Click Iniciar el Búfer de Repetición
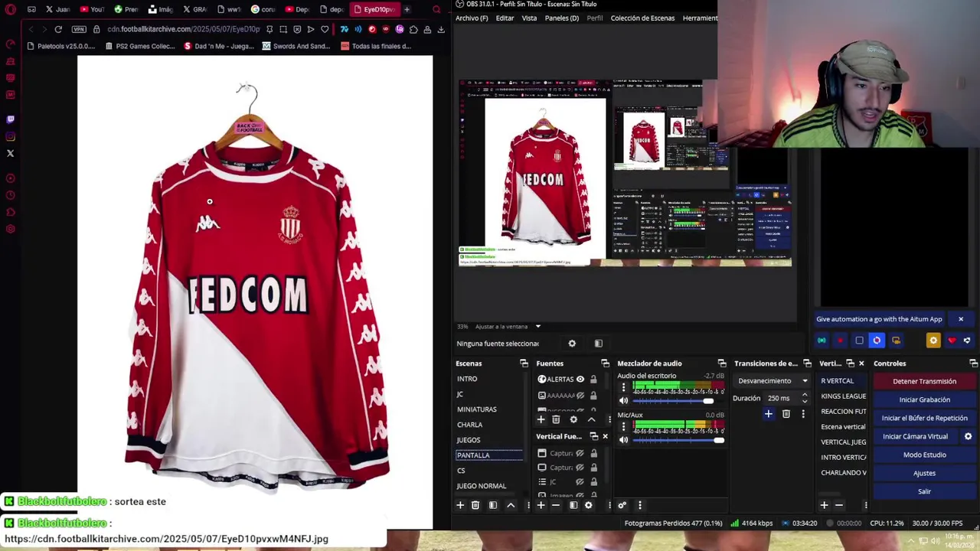 (924, 418)
